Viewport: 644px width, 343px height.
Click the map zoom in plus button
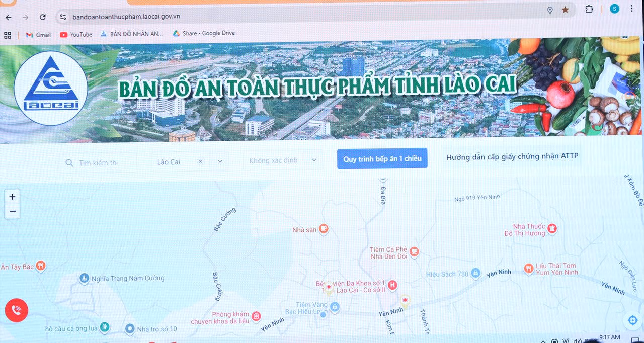13,197
